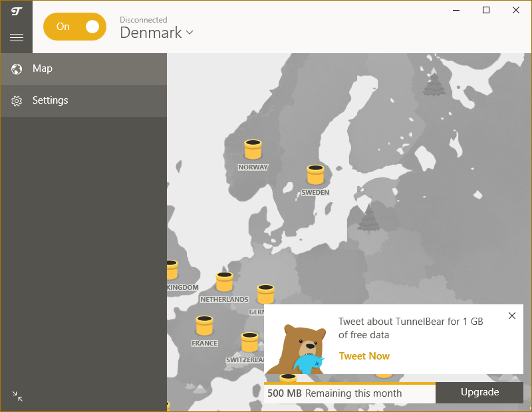Collapse the hamburger menu sidebar
532x412 pixels.
16,37
